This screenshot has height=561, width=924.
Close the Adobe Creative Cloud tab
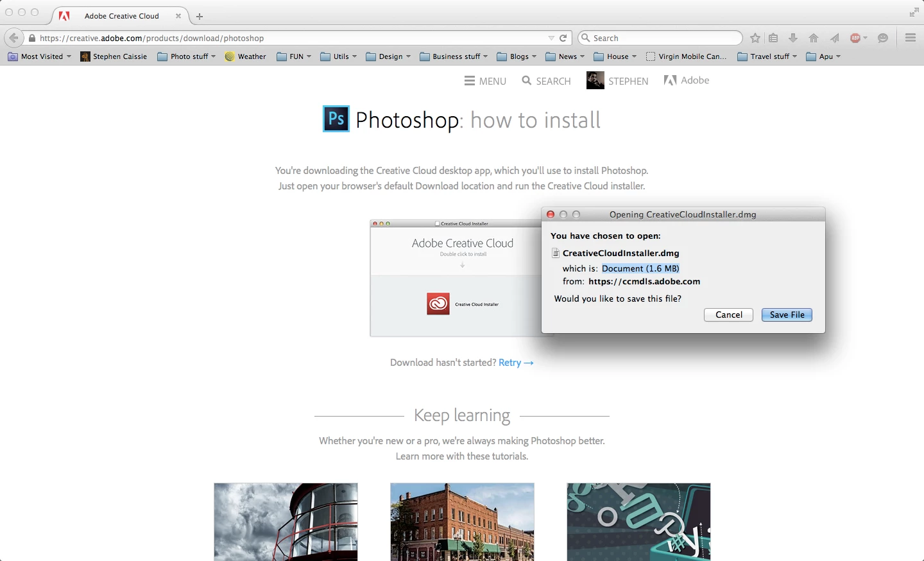(178, 16)
